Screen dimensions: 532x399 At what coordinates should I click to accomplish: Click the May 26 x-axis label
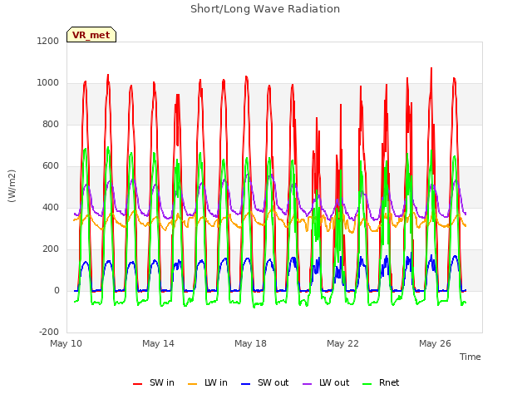click(435, 343)
